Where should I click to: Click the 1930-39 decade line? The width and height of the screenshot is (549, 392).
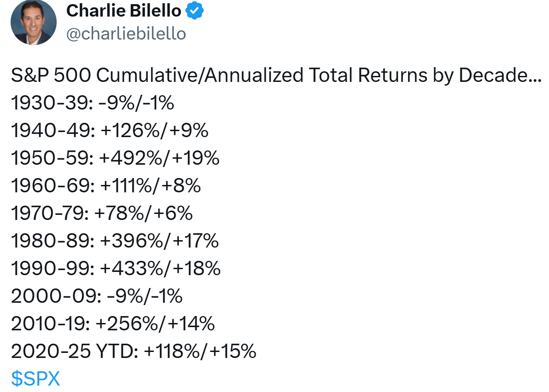pos(92,104)
